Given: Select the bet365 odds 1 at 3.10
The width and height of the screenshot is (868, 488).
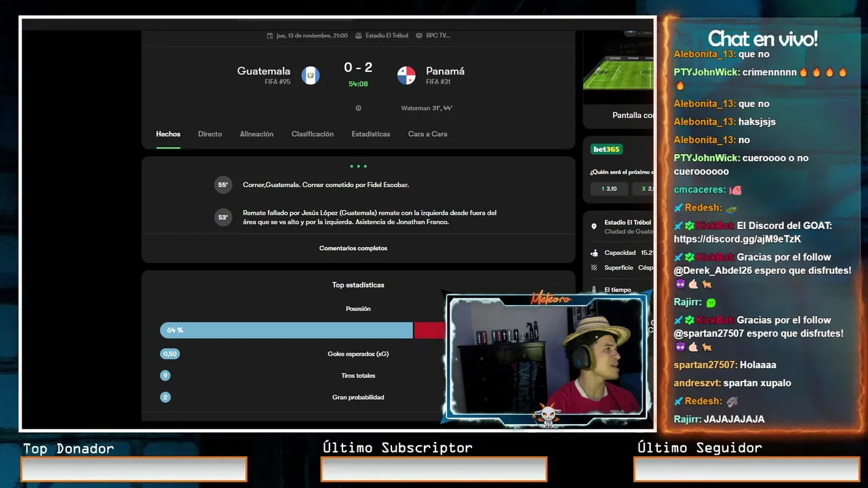Looking at the screenshot, I should (x=609, y=188).
